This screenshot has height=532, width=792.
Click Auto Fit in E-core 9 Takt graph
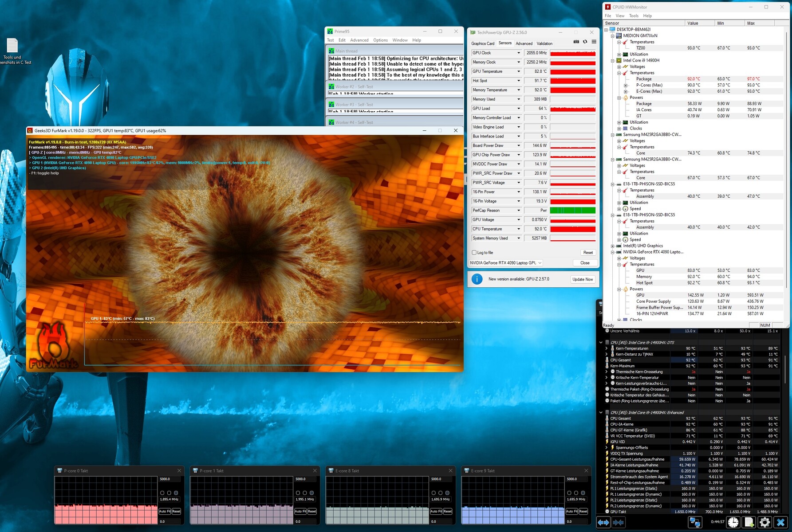click(572, 512)
